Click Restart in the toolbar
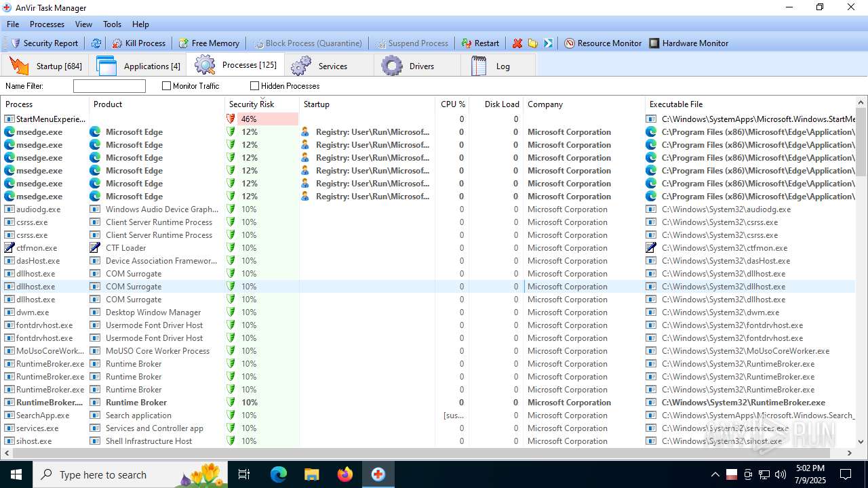 pyautogui.click(x=480, y=43)
